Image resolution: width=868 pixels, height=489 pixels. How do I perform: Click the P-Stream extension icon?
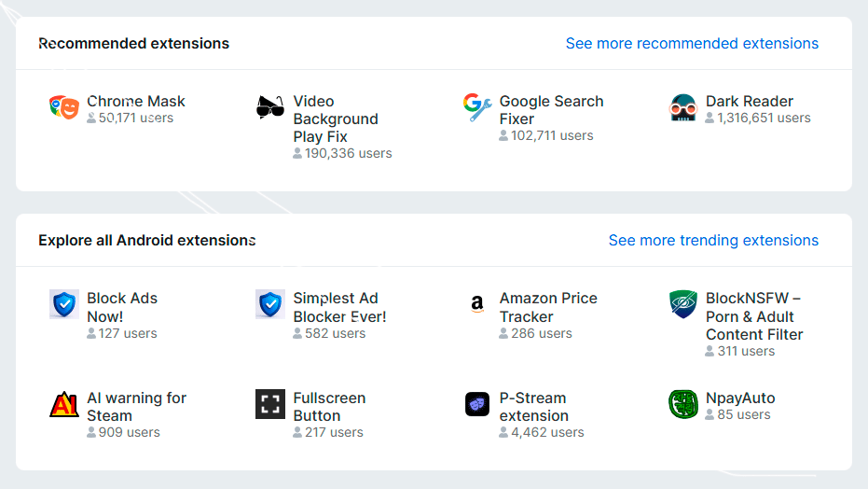click(x=476, y=404)
